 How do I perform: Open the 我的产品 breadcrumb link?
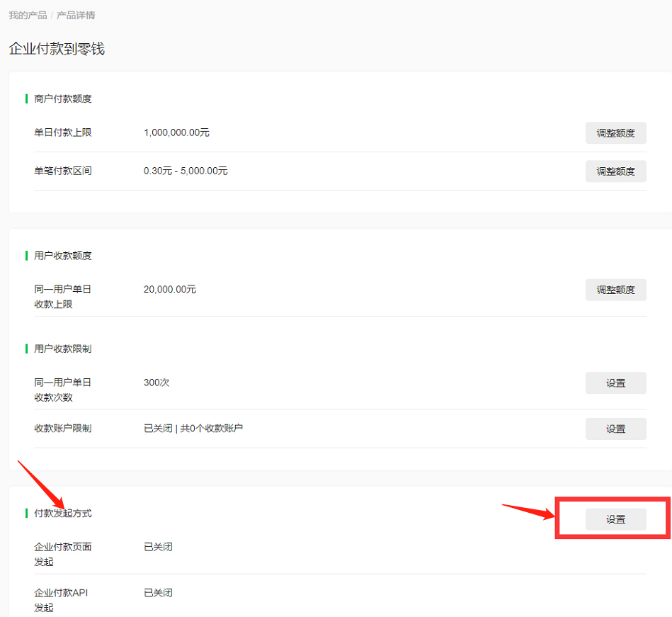pos(28,16)
